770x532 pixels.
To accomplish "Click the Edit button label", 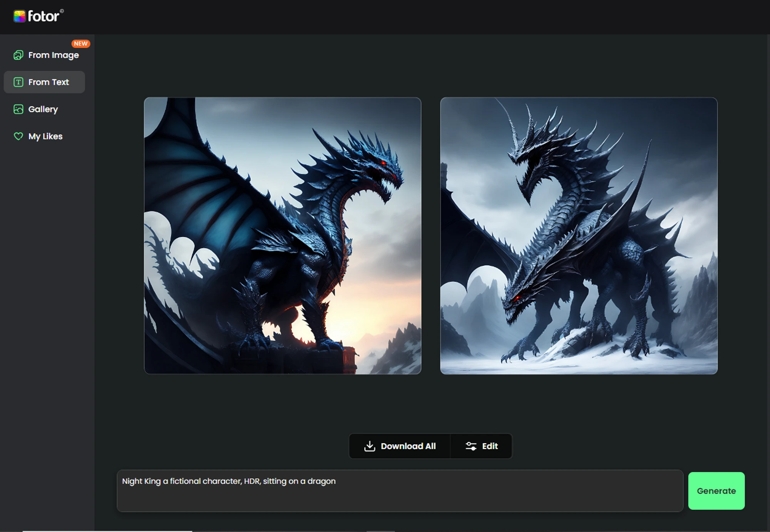I will tap(490, 446).
